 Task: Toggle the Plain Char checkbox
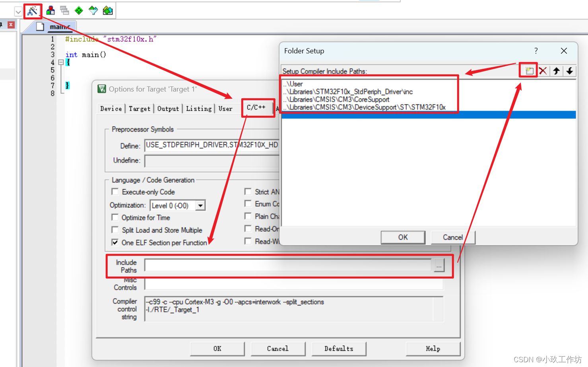pyautogui.click(x=248, y=216)
